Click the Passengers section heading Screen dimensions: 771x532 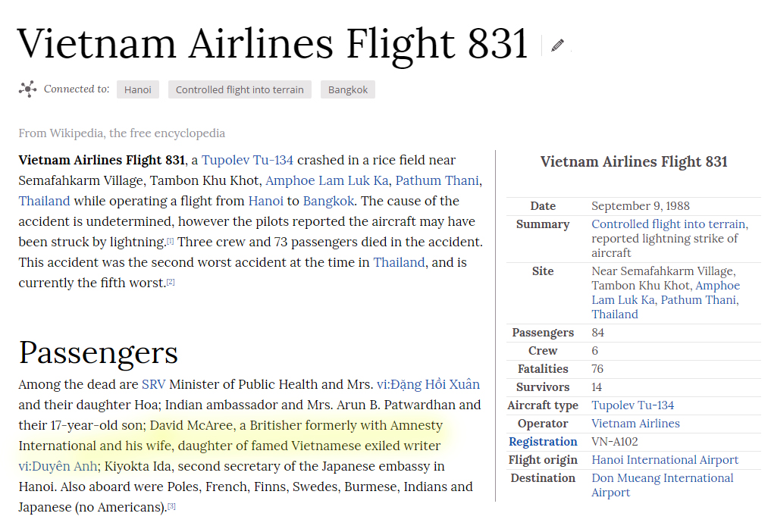point(99,353)
